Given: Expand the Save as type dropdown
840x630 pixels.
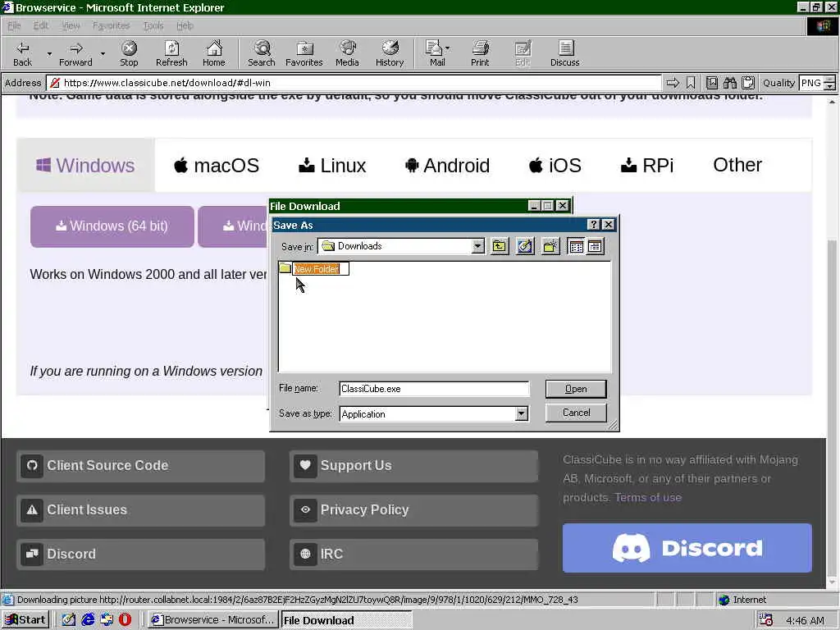Looking at the screenshot, I should [521, 413].
